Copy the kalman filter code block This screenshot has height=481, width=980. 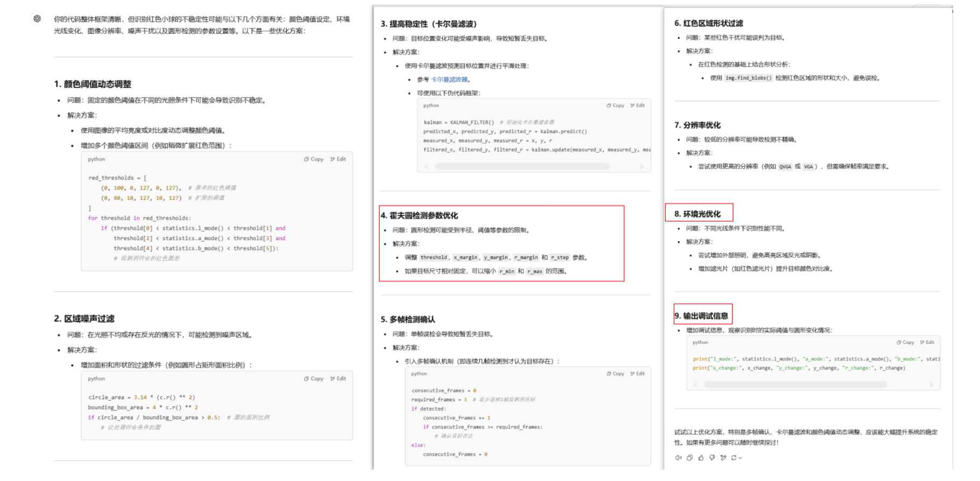[615, 105]
